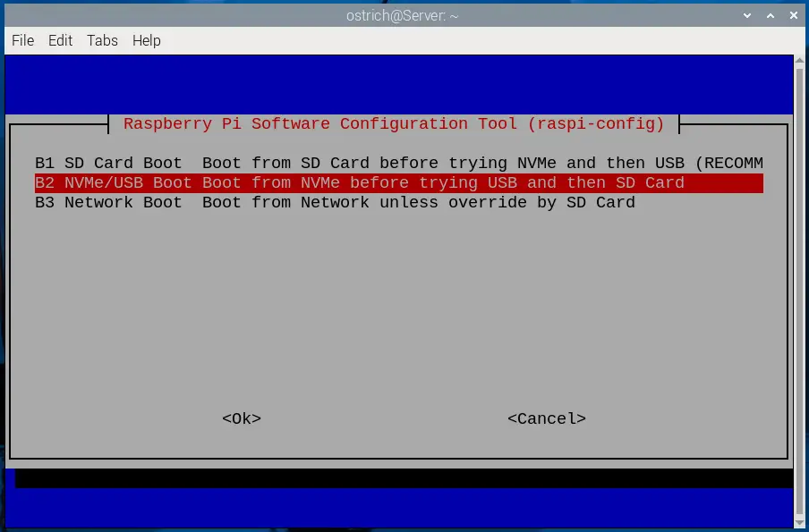Maximize the terminal window
This screenshot has width=809, height=532.
click(x=771, y=15)
